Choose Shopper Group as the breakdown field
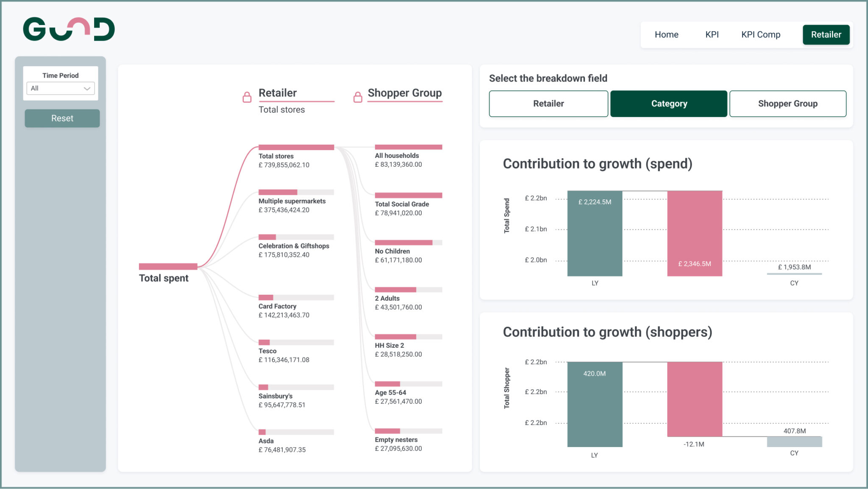Viewport: 868px width, 489px height. (x=787, y=103)
